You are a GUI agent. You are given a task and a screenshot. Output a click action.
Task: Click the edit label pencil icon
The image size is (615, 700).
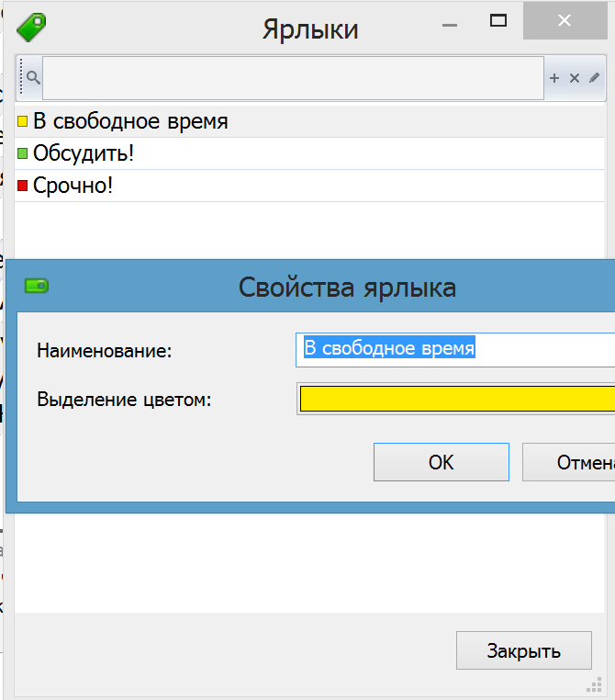(x=594, y=78)
